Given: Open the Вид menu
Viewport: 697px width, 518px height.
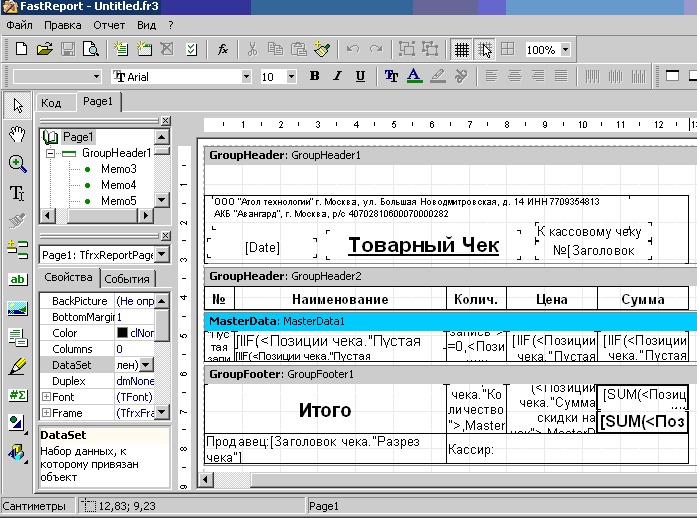Looking at the screenshot, I should [x=146, y=25].
